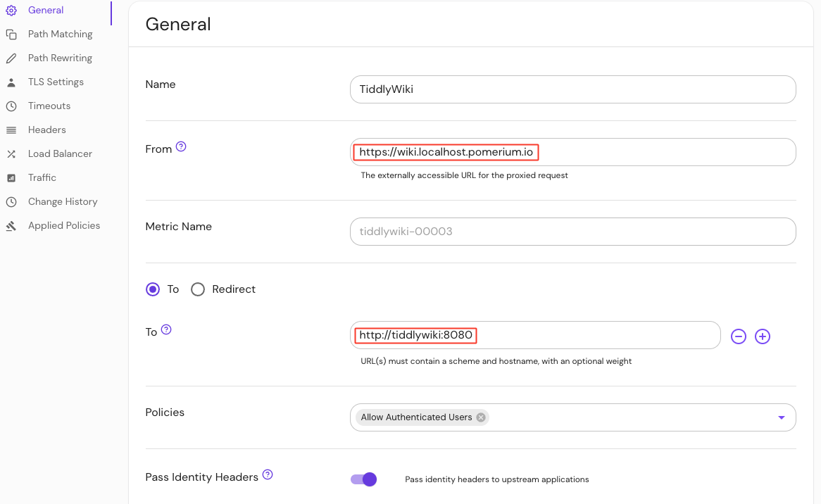This screenshot has width=821, height=504.
Task: Disable the Pass Identity Headers toggle
Action: [364, 479]
